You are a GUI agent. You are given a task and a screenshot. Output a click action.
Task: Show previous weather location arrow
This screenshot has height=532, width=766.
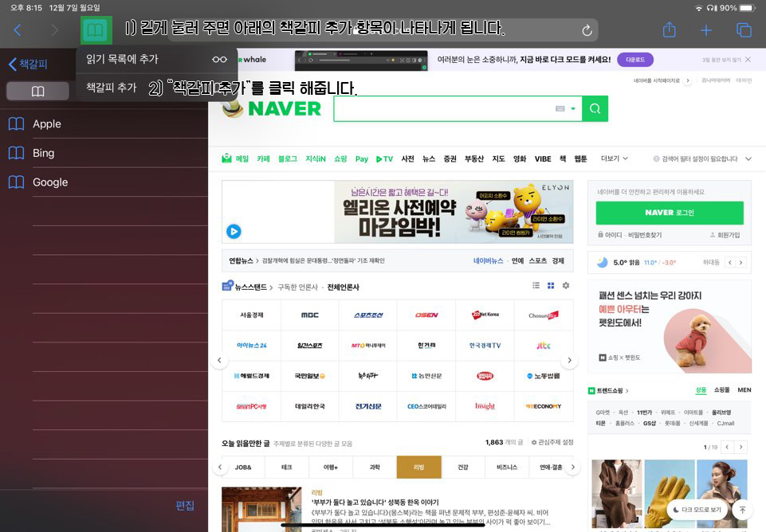[730, 263]
